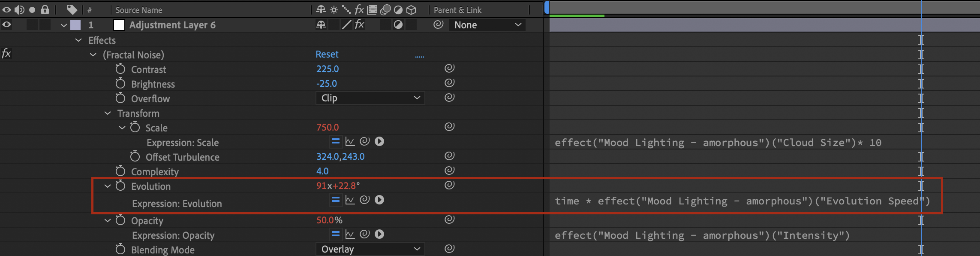980x256 pixels.
Task: Click the Parent & Link column header
Action: (x=457, y=10)
